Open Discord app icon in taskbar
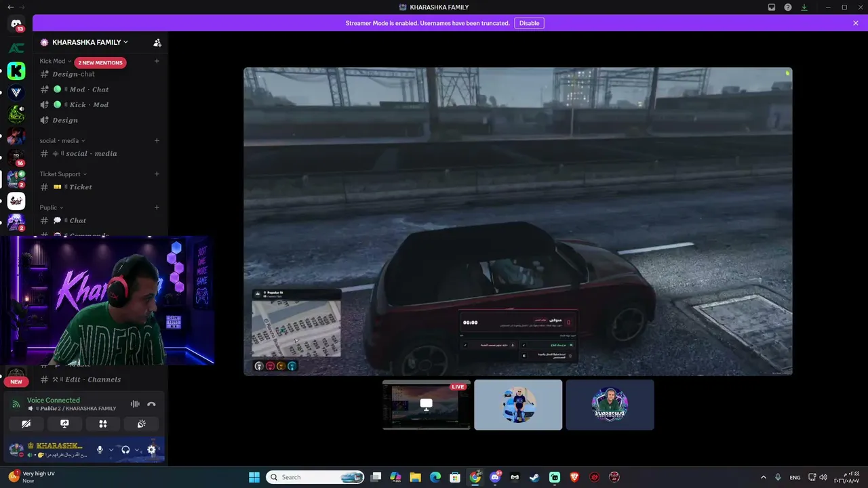This screenshot has height=488, width=868. click(495, 477)
